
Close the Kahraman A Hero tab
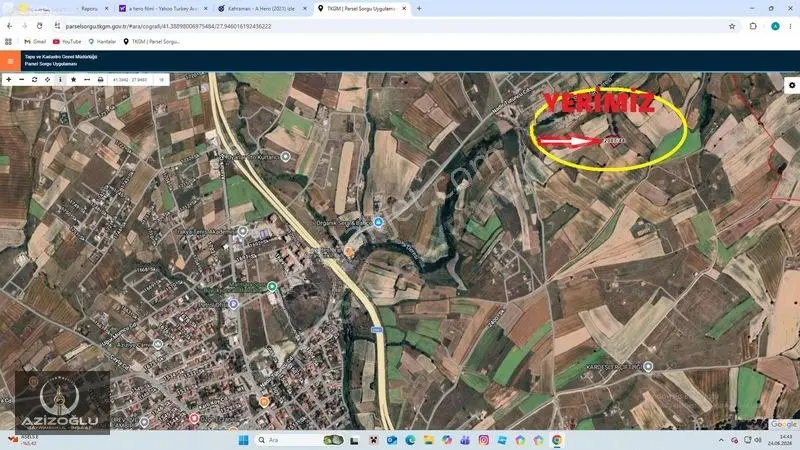(305, 9)
